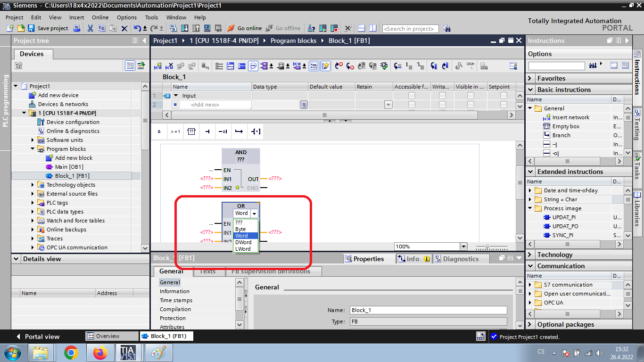Viewport: 644px width, 362px height.
Task: Select Add new block in project tree
Action: click(74, 158)
